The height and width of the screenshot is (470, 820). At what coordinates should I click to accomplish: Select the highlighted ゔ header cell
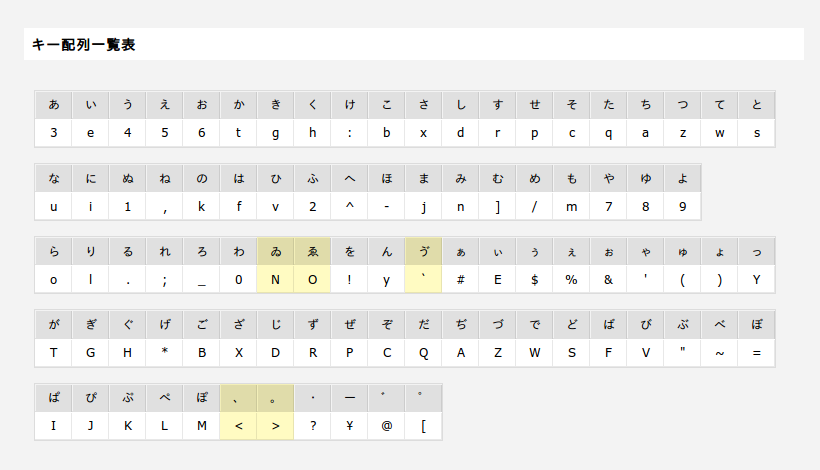pyautogui.click(x=424, y=251)
